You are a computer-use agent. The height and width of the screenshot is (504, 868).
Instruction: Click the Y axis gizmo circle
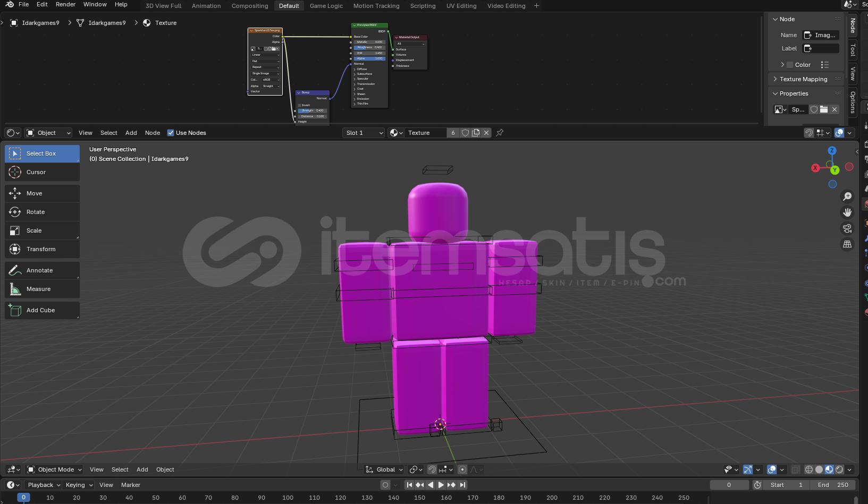click(835, 170)
